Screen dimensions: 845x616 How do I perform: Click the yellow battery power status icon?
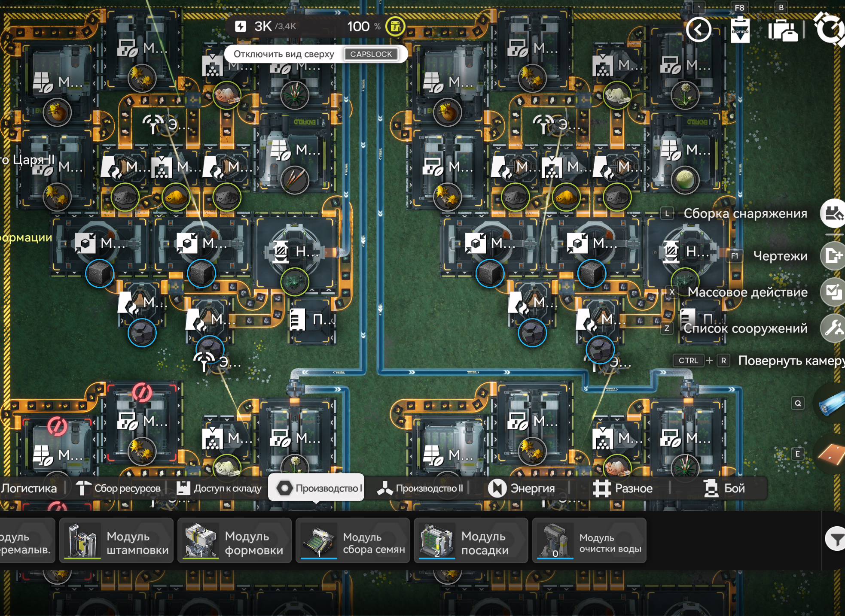coord(395,27)
